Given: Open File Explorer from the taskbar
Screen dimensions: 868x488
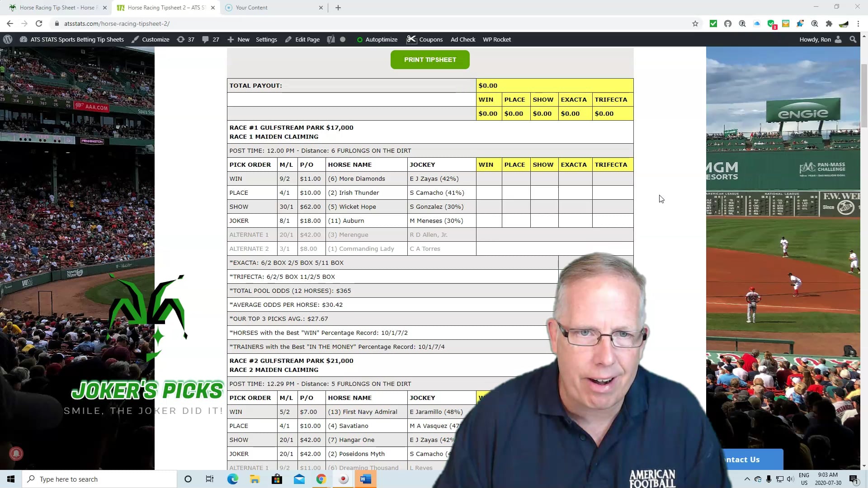Looking at the screenshot, I should tap(255, 479).
